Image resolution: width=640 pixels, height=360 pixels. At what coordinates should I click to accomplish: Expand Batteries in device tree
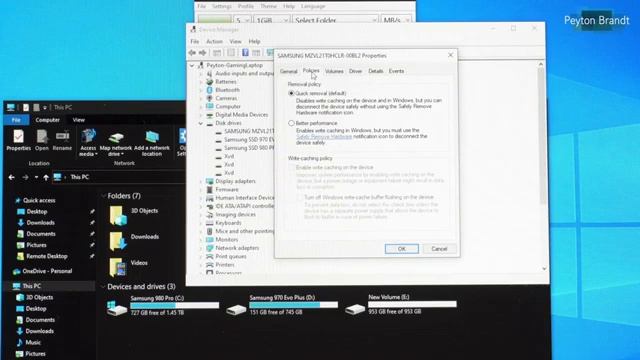(x=201, y=82)
